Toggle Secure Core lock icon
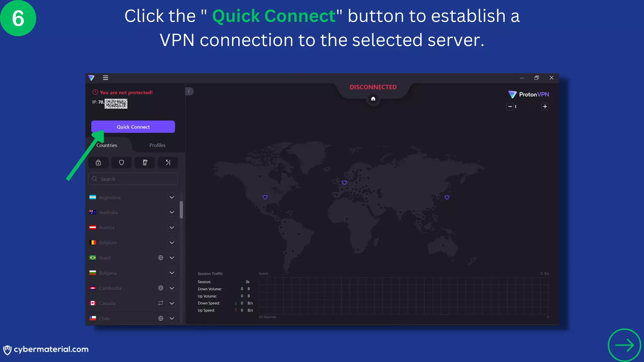 point(98,162)
